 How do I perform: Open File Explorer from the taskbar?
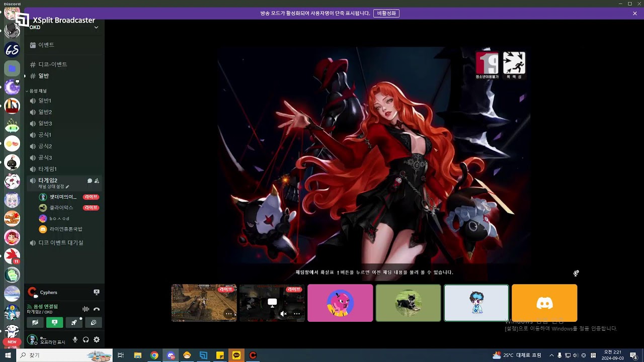coord(137,355)
